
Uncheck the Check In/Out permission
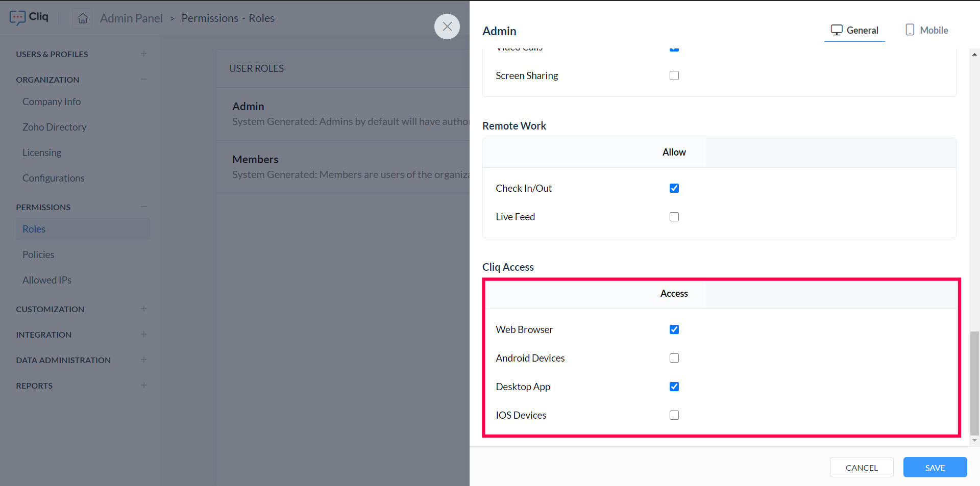(x=674, y=188)
